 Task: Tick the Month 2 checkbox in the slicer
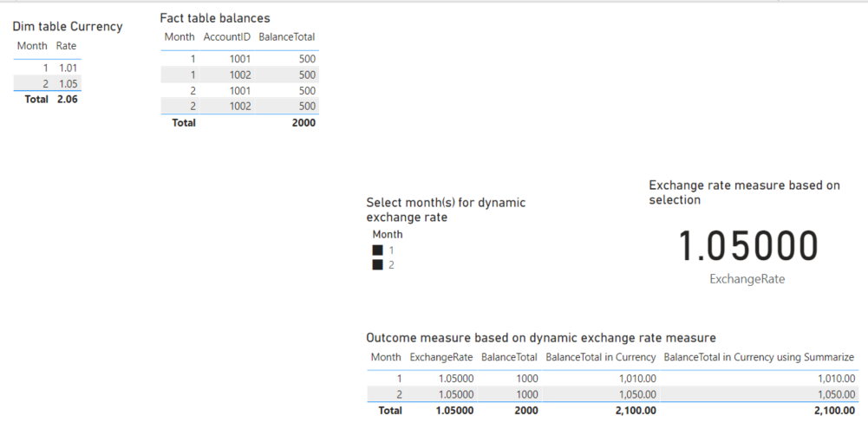tap(377, 265)
